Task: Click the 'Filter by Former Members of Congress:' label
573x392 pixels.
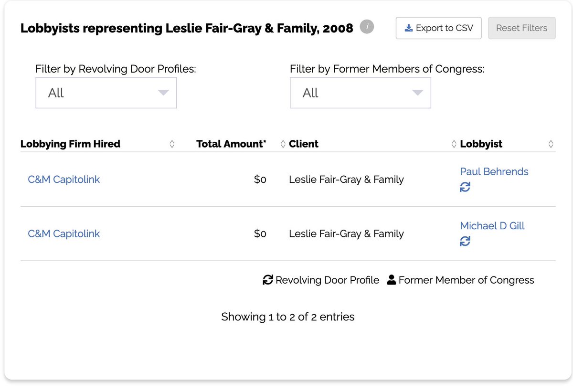Action: (387, 69)
